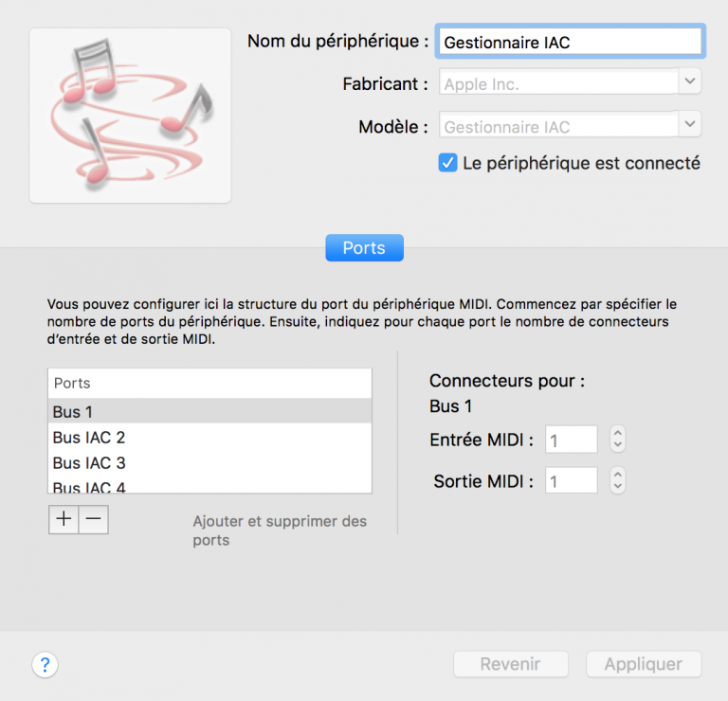Screen dimensions: 728x701
Task: Expand the Fabricant dropdown arrow
Action: [x=690, y=81]
